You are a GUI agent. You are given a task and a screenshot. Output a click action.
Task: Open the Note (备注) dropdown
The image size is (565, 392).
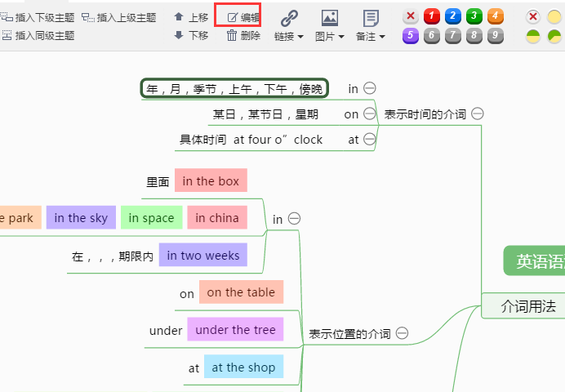coord(371,37)
